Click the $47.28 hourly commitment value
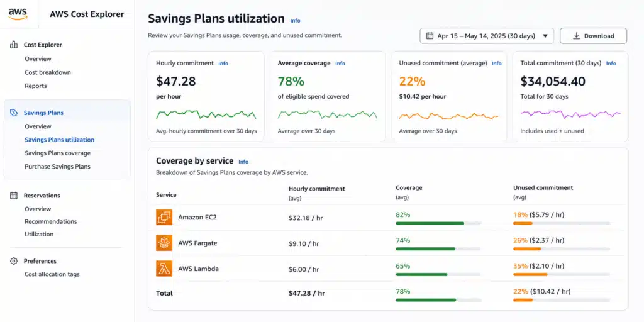644x322 pixels. pos(176,81)
